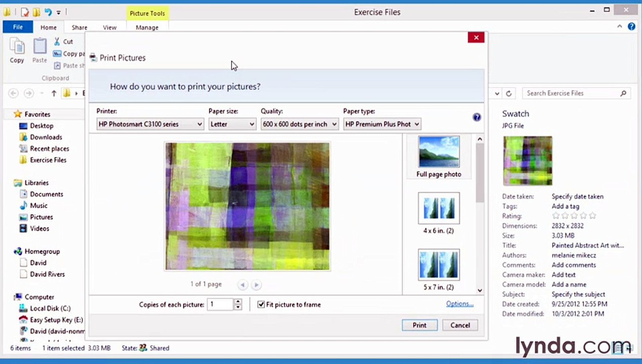Select Easy Setup Key (E:) drive
The image size is (642, 364).
point(56,320)
